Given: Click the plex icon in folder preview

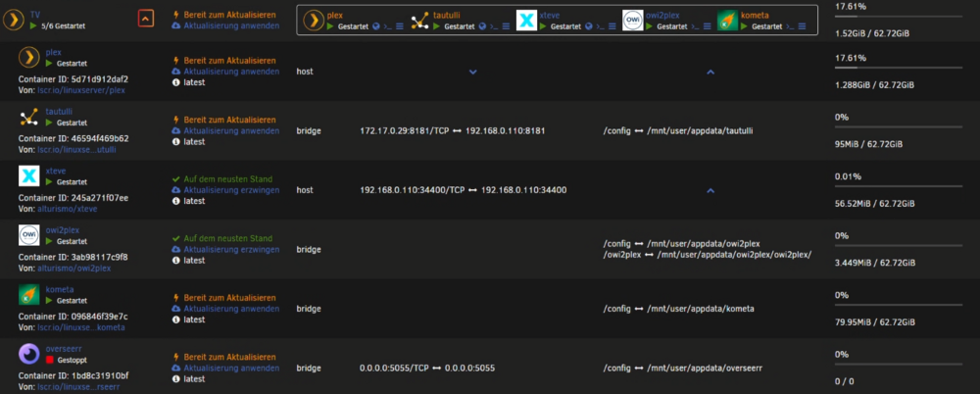Looking at the screenshot, I should click(314, 20).
